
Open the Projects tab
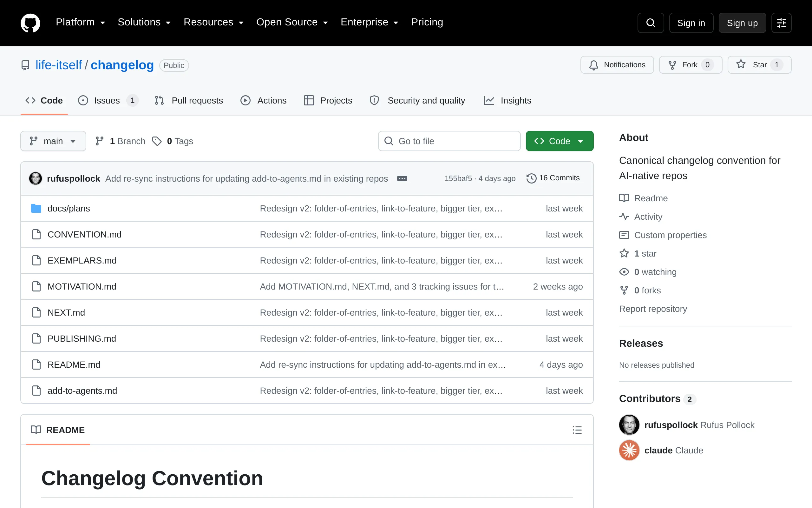click(328, 100)
